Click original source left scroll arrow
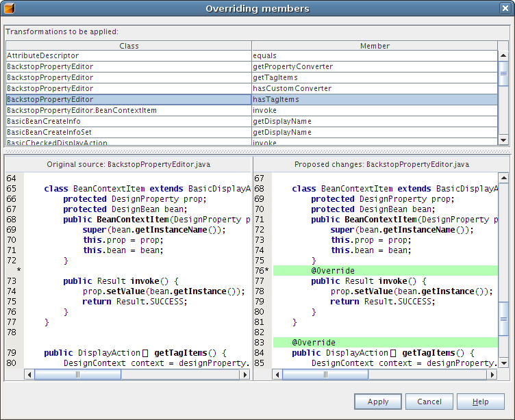 (x=29, y=374)
